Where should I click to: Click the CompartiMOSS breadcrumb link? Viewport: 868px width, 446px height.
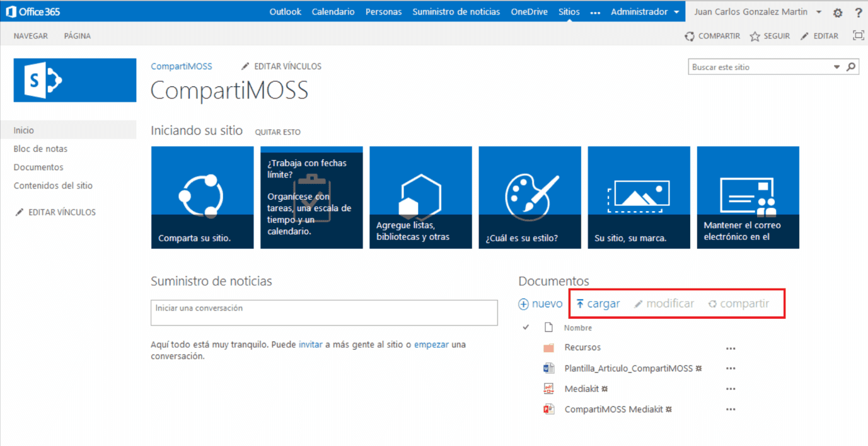(x=182, y=66)
